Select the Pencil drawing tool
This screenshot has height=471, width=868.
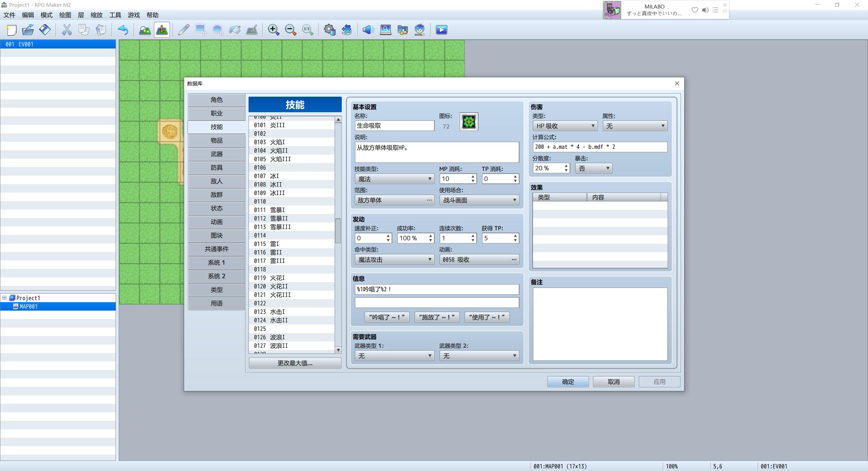pos(183,30)
